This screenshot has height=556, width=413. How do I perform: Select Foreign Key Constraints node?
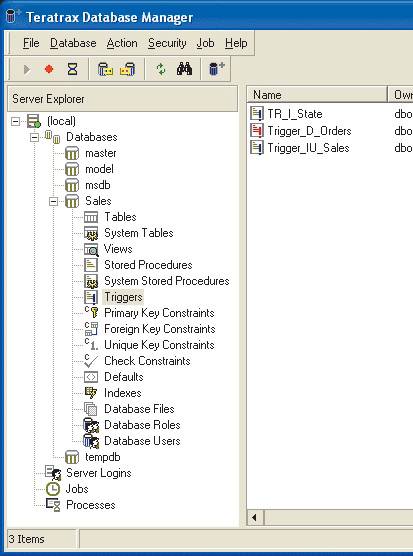click(x=160, y=329)
